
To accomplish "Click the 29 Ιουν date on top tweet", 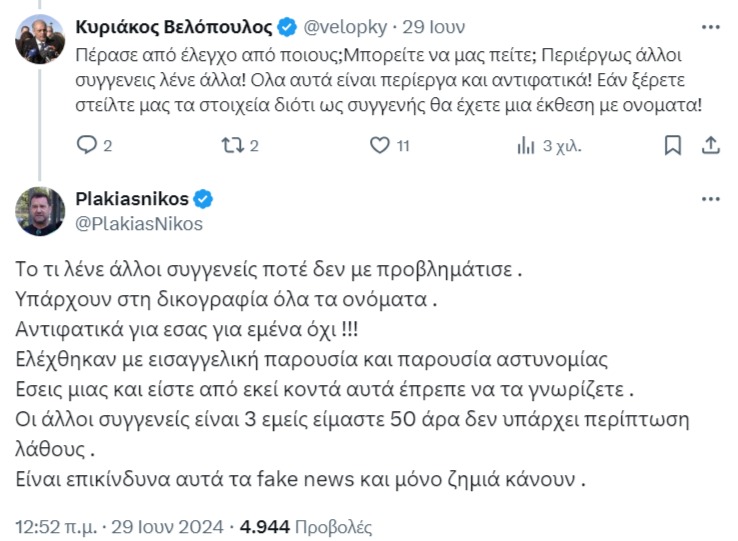I will click(433, 27).
